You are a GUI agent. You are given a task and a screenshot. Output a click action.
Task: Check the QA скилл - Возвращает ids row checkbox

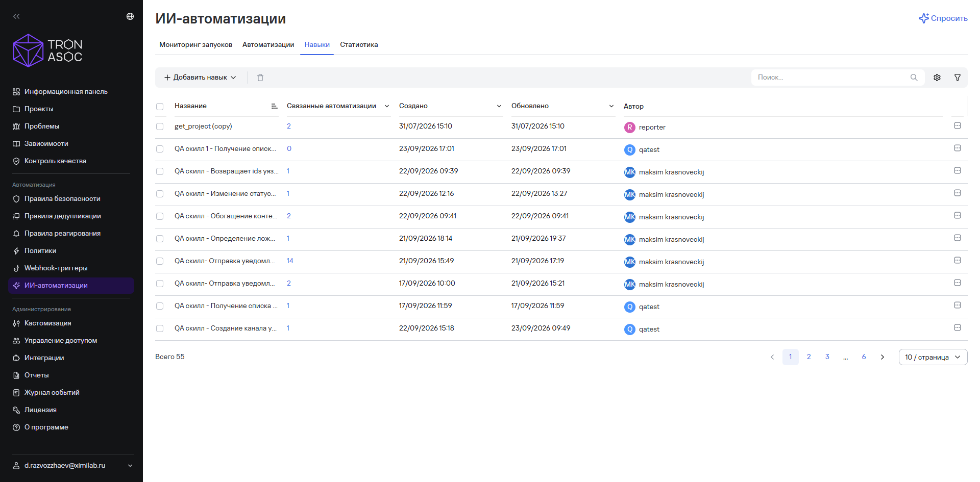point(160,171)
